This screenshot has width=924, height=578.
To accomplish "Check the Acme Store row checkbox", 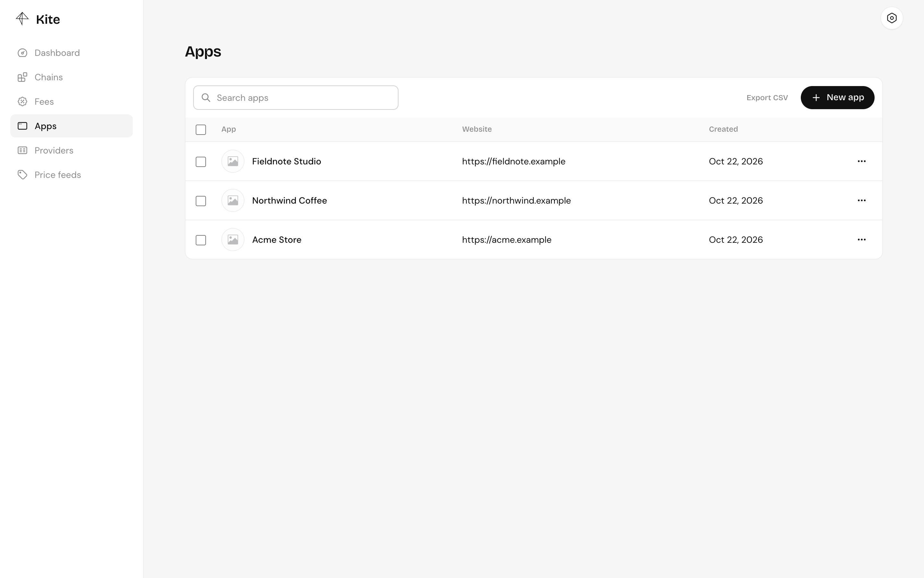I will (201, 240).
